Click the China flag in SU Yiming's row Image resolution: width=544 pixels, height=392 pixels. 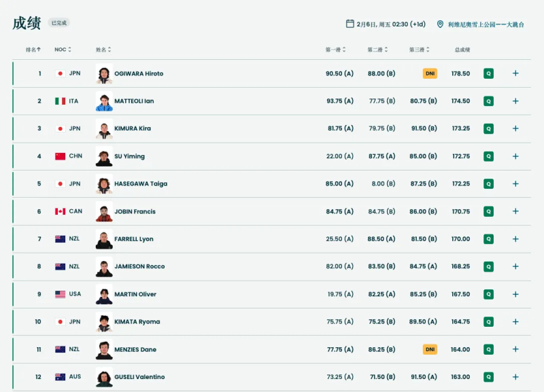[60, 156]
